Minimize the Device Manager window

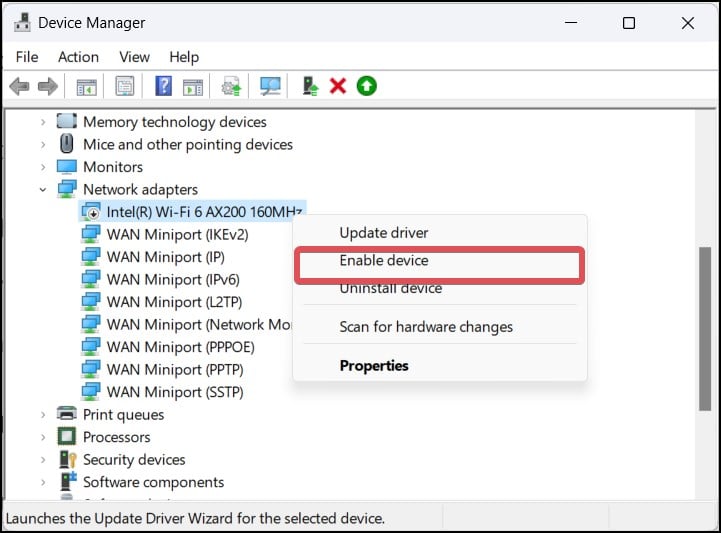coord(571,23)
